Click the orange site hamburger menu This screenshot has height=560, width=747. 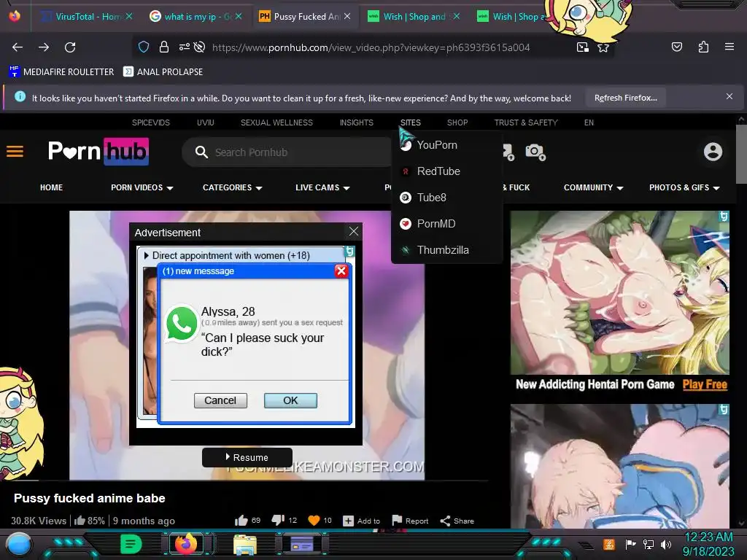(x=15, y=152)
